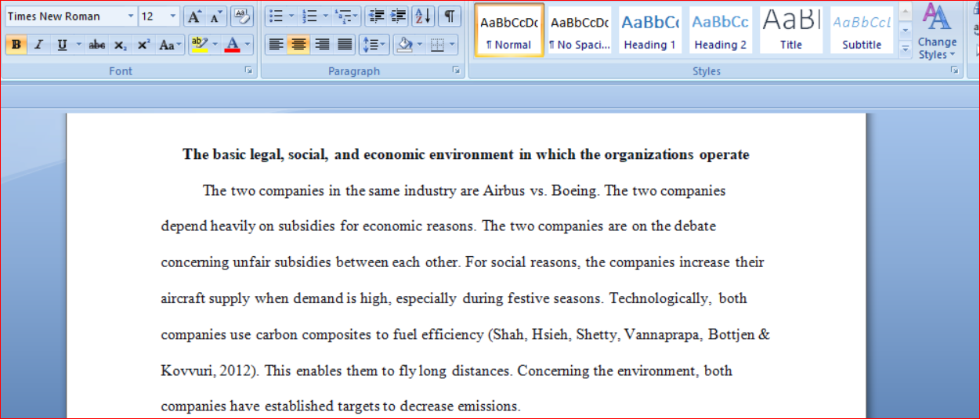Click the Clear Formatting eraser icon
This screenshot has height=419, width=980.
(x=242, y=16)
